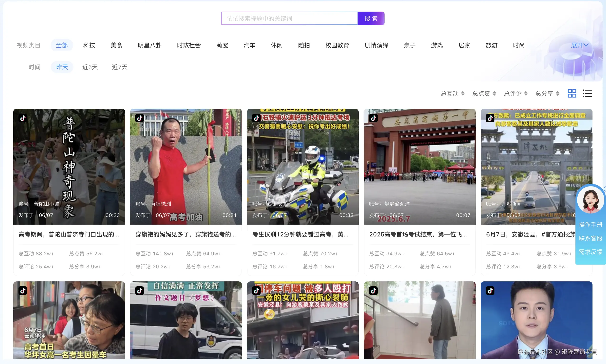
Task: Switch to the 旅游 category tab
Action: point(492,45)
